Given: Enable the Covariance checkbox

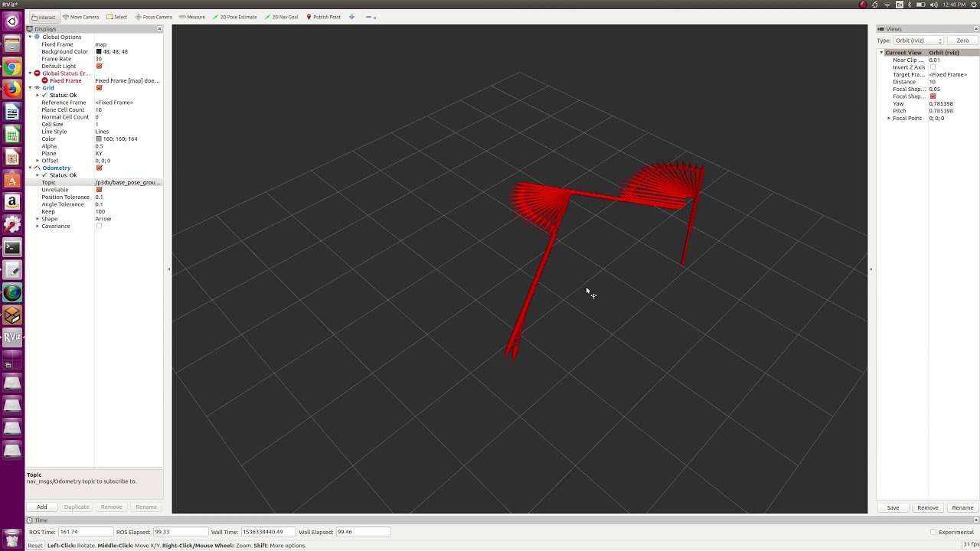Looking at the screenshot, I should 99,226.
